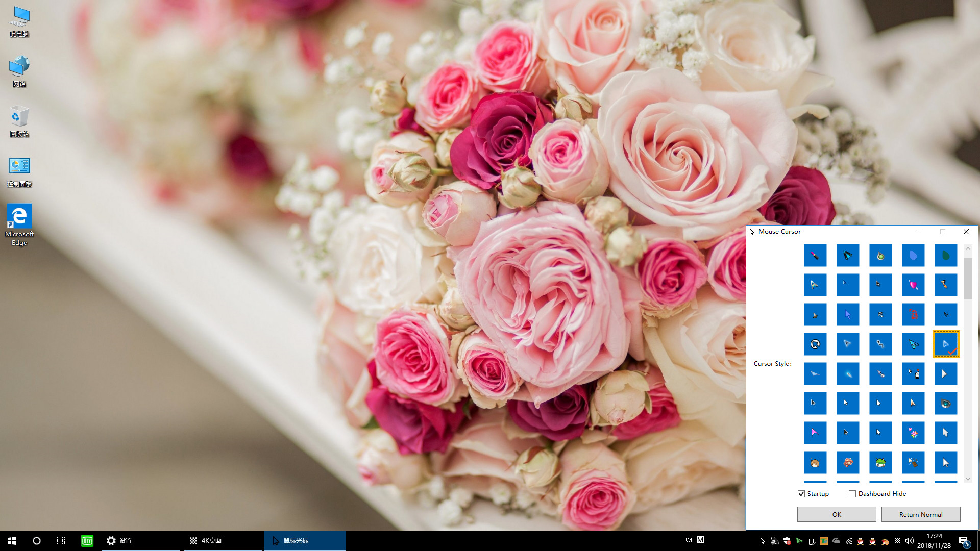The image size is (980, 551).
Task: Launch iQiyi from the taskbar
Action: coord(87,540)
